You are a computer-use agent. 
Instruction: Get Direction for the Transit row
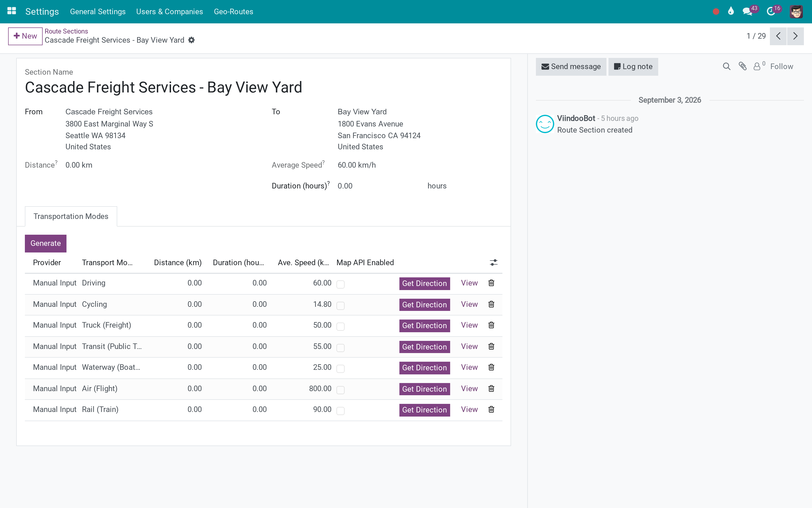(425, 347)
